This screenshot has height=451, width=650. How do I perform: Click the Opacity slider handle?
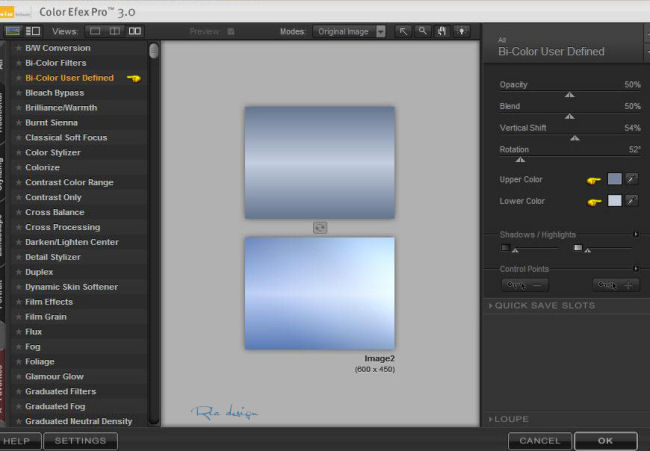570,95
